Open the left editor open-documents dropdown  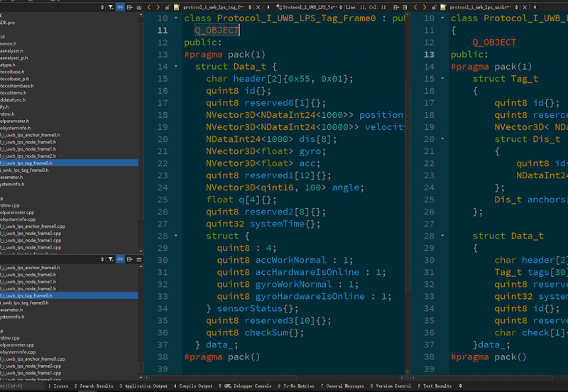point(250,7)
